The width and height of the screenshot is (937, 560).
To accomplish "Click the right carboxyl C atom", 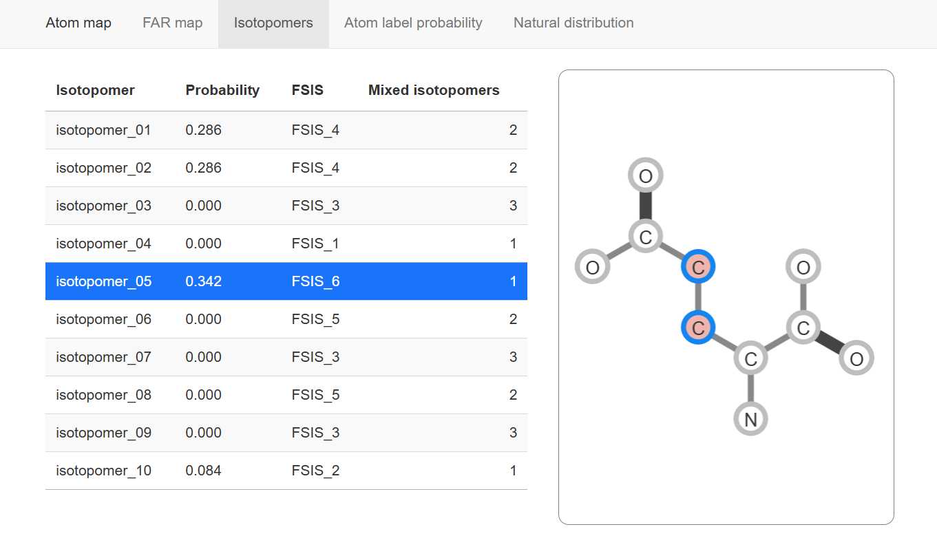I will coord(803,328).
